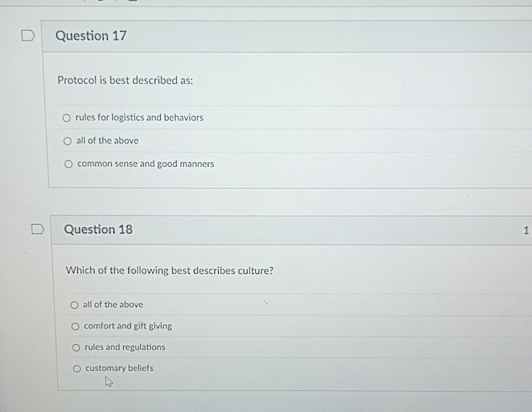Pick the "rules and regulations" radio option
This screenshot has width=532, height=412.
click(76, 347)
